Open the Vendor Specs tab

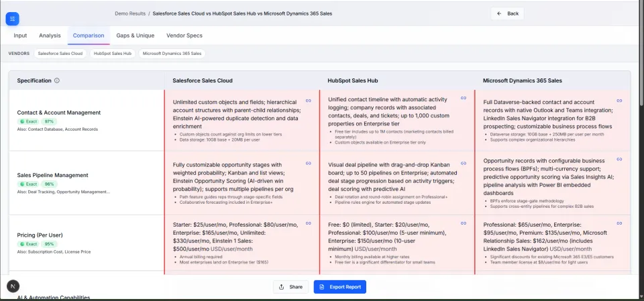pos(184,36)
